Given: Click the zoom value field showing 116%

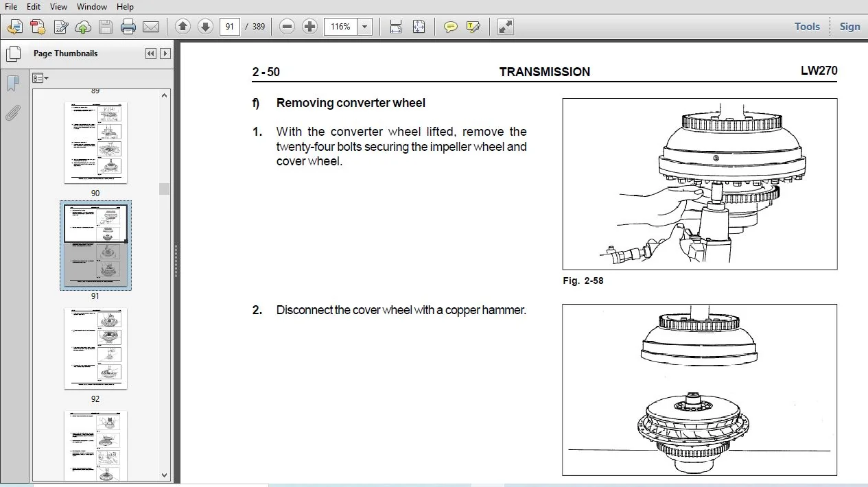Looking at the screenshot, I should pyautogui.click(x=341, y=27).
